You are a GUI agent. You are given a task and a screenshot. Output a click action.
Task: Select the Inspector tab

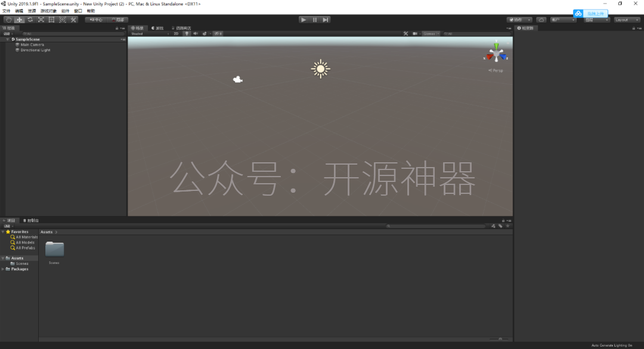(x=526, y=28)
